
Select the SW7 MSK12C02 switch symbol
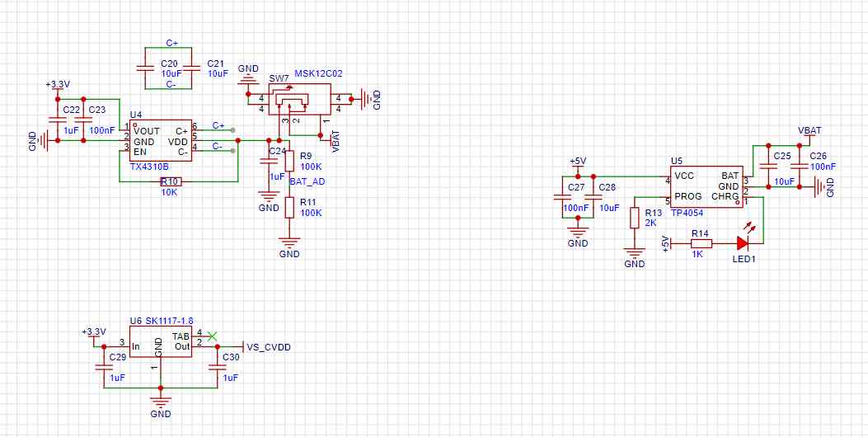299,100
